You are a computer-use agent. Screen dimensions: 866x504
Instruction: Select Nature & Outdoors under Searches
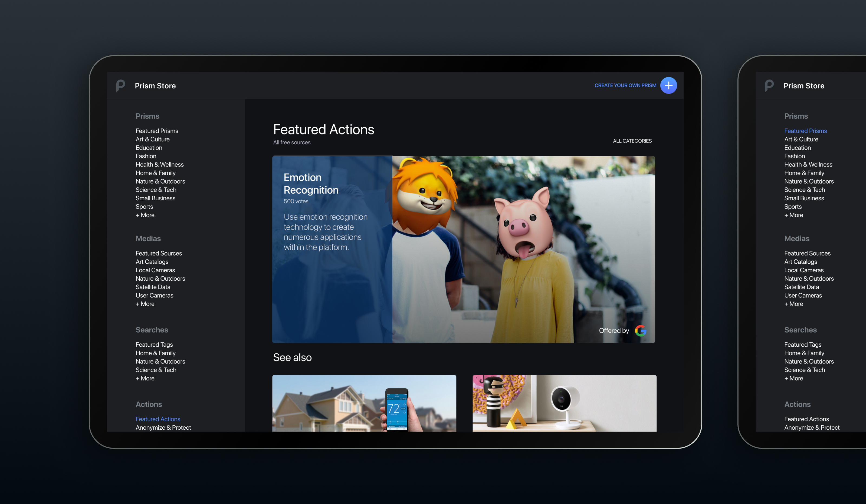point(160,362)
